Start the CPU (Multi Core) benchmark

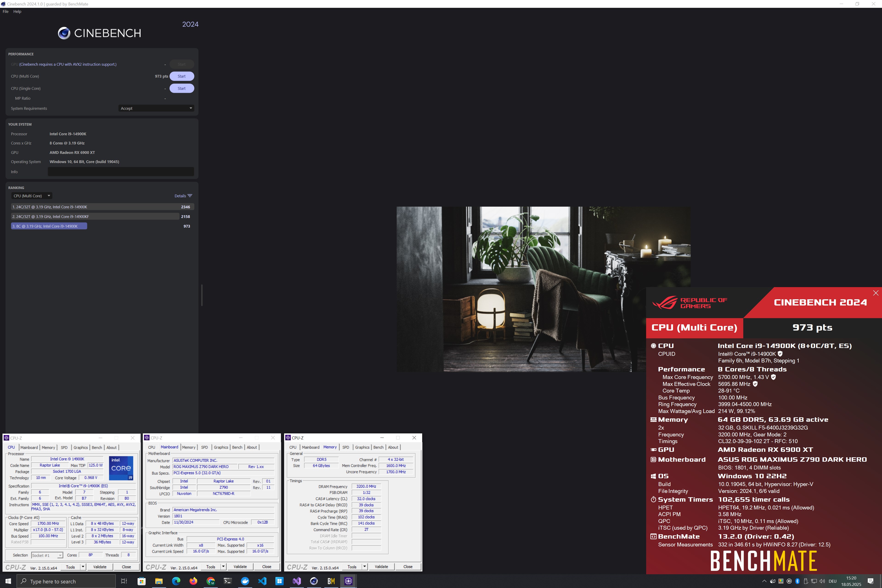(x=181, y=76)
